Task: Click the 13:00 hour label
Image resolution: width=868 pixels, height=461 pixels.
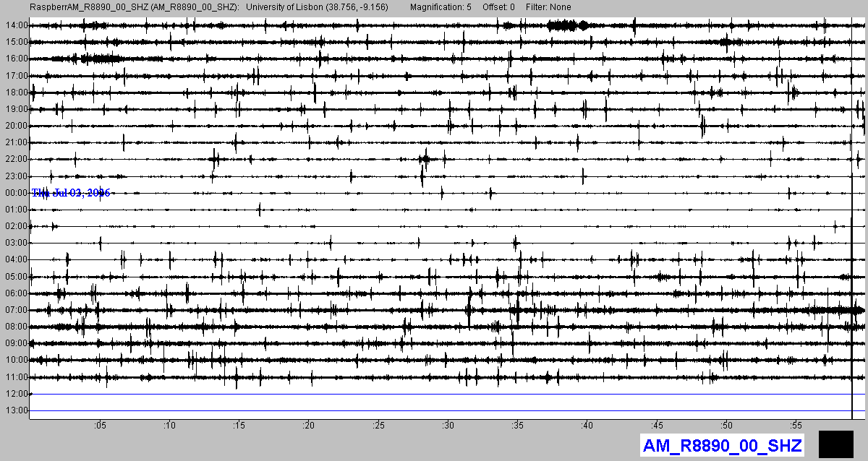Action: [x=16, y=410]
